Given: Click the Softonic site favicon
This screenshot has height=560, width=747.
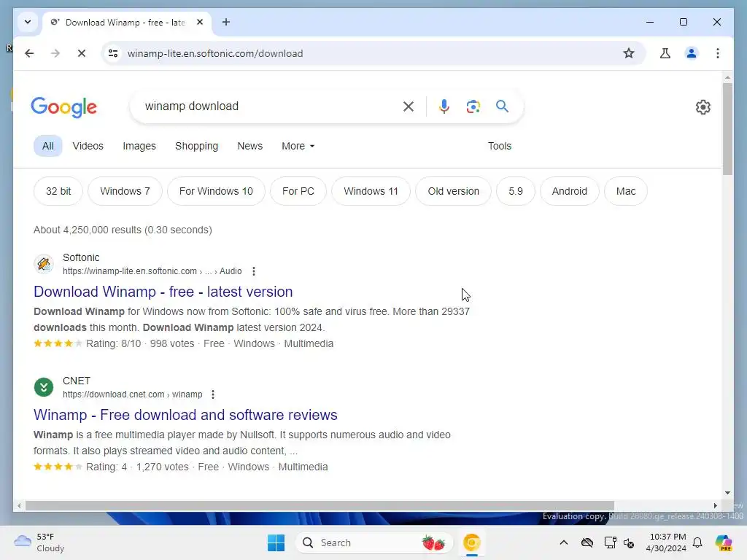Looking at the screenshot, I should tap(44, 264).
